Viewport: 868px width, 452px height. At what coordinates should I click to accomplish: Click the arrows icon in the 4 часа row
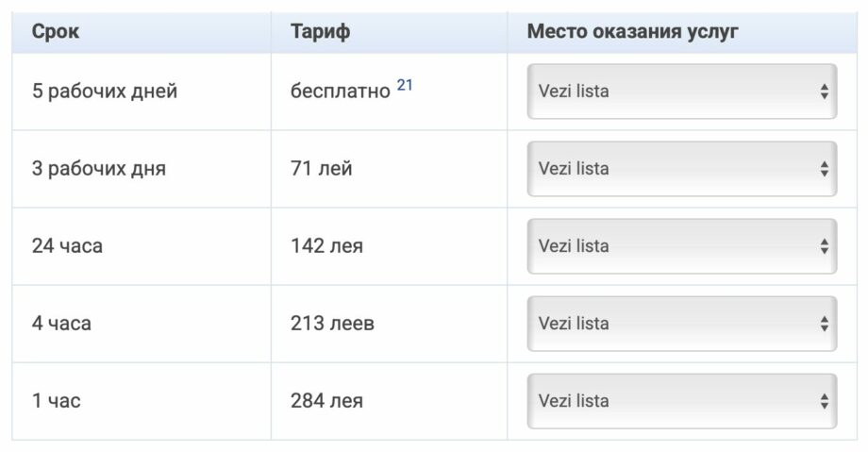824,324
